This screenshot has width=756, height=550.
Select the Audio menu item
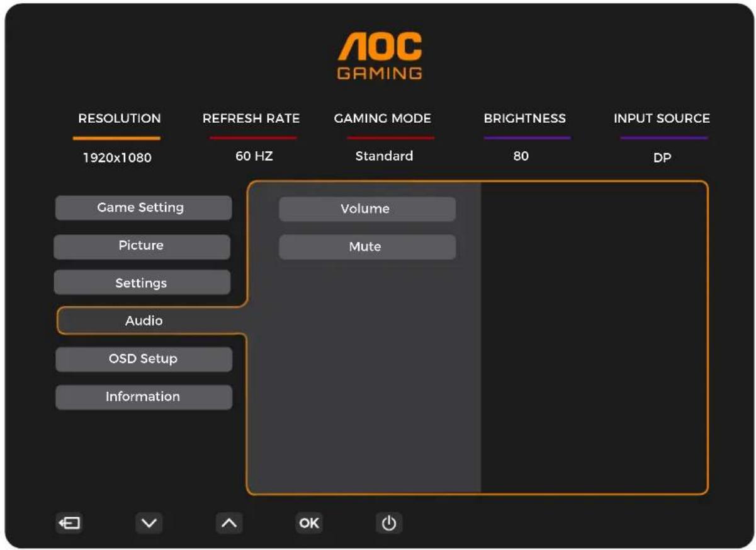point(151,321)
